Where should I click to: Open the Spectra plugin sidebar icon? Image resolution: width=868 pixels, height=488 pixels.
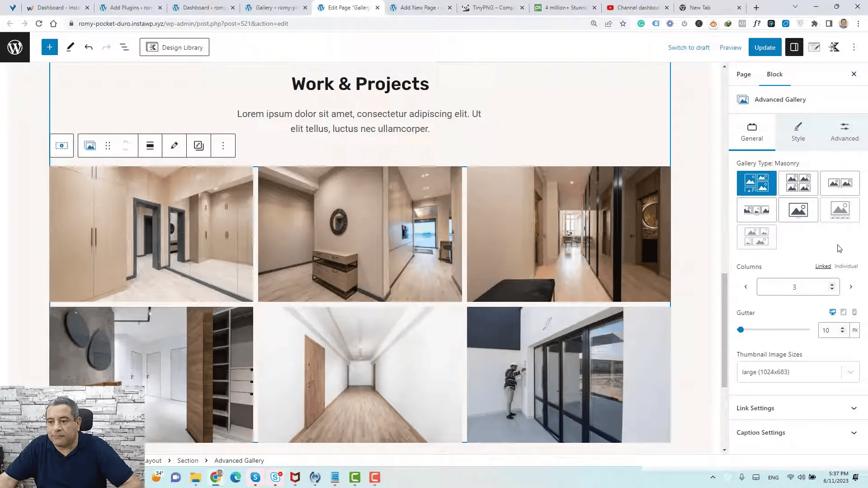coord(835,47)
